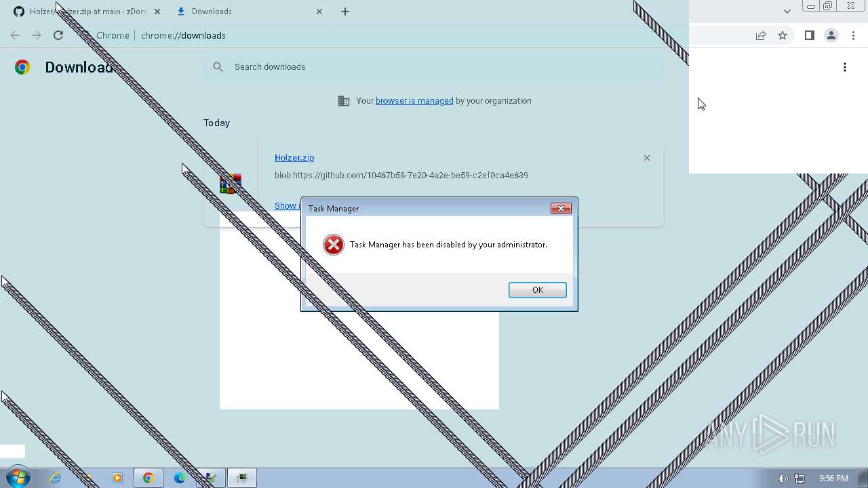Image resolution: width=868 pixels, height=488 pixels.
Task: Click the Show in folder link
Action: [286, 205]
